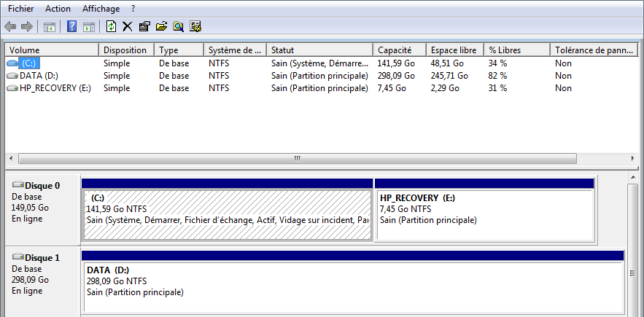
Task: Open the ? help menu
Action: click(133, 9)
